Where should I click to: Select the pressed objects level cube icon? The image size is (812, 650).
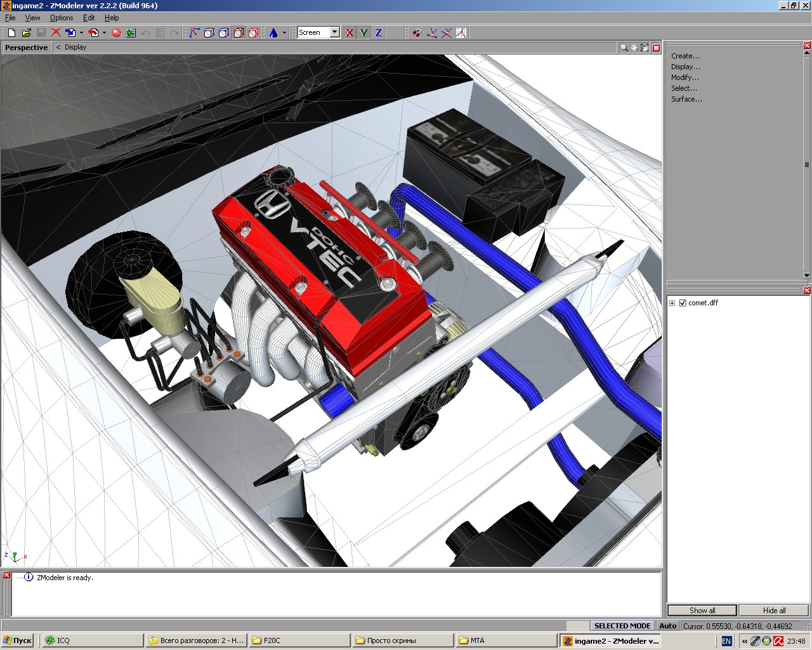tap(239, 32)
